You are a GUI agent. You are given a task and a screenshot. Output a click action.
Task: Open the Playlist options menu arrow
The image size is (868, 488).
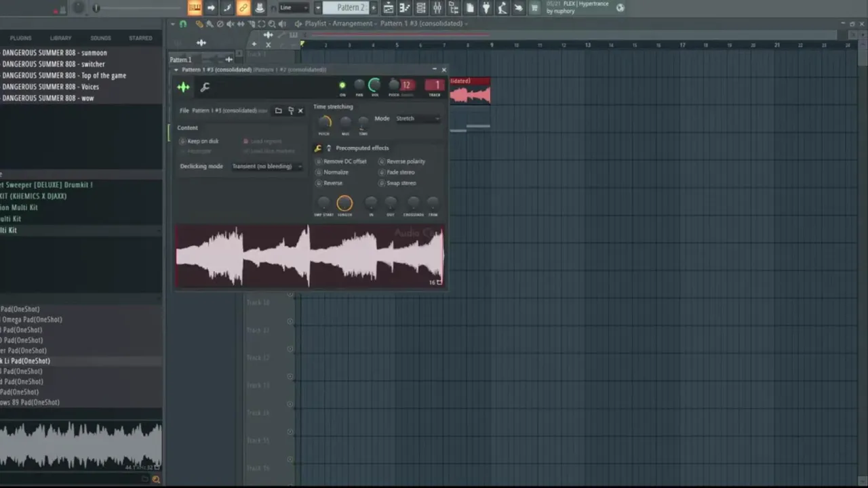[173, 24]
